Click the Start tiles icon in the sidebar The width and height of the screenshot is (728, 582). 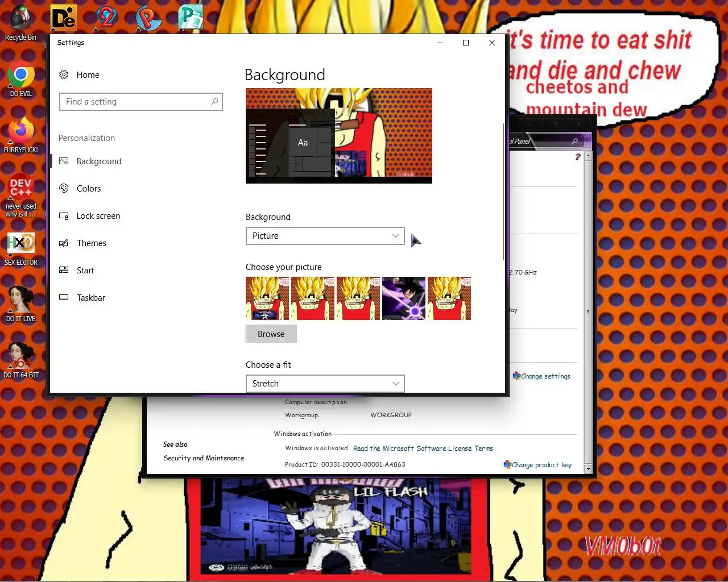pyautogui.click(x=64, y=270)
